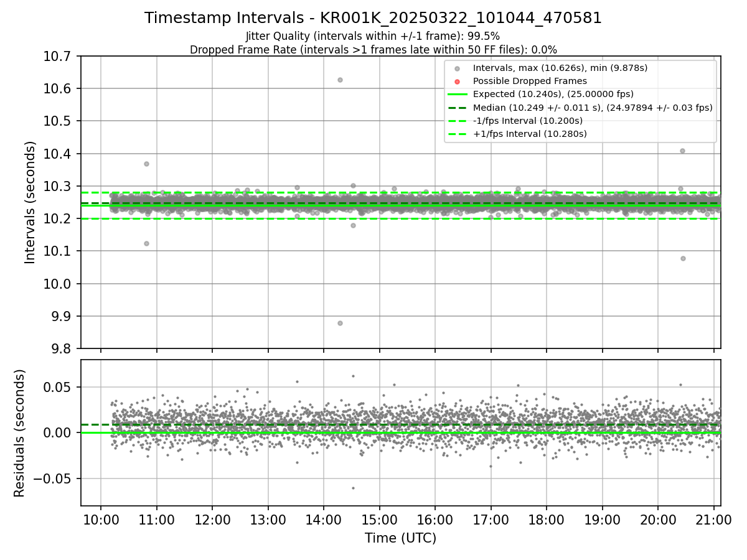Click the plot title 'Timestamp Intervals - KR001K_20250322_101044_470581'

[373, 18]
